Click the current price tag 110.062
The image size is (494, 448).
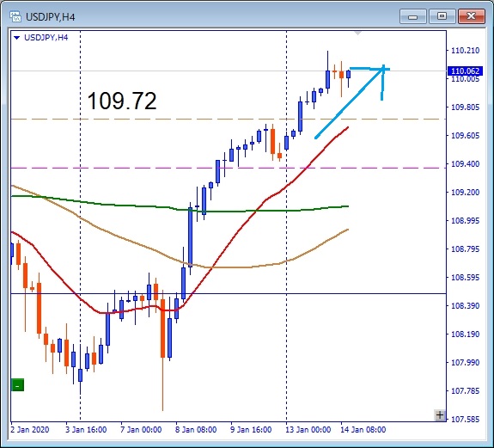click(x=465, y=71)
